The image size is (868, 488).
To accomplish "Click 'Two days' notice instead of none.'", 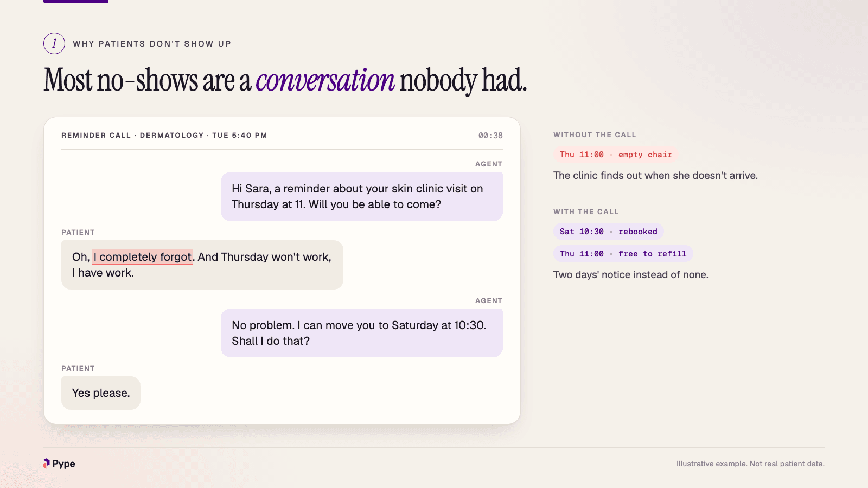I will tap(631, 275).
